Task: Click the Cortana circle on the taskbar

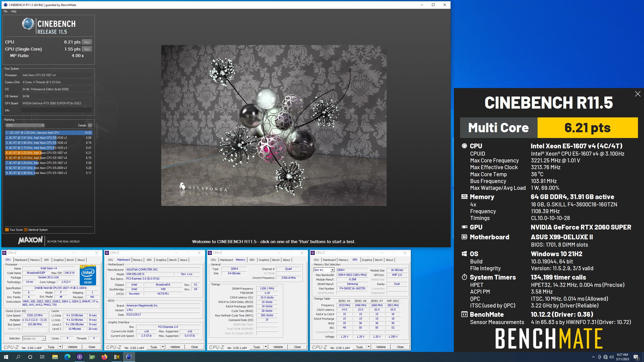Action: point(30,357)
